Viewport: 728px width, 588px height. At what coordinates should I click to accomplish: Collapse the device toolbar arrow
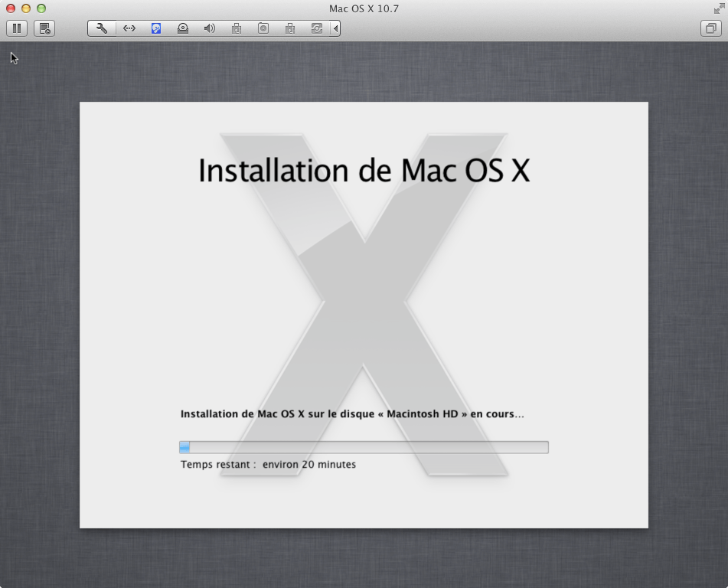335,28
